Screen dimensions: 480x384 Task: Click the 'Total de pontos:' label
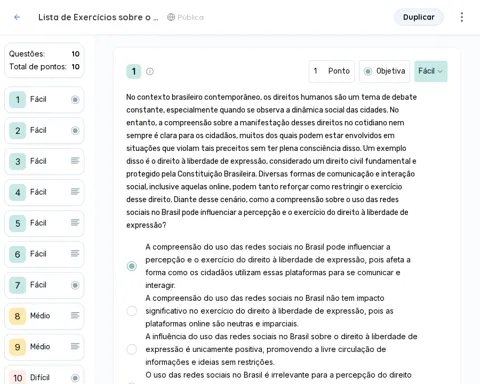point(38,67)
